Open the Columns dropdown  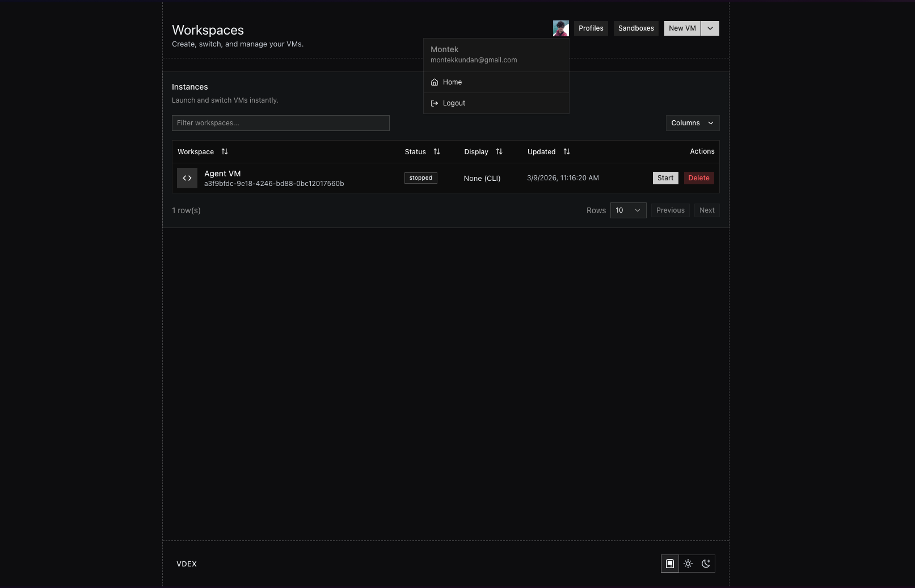point(693,123)
